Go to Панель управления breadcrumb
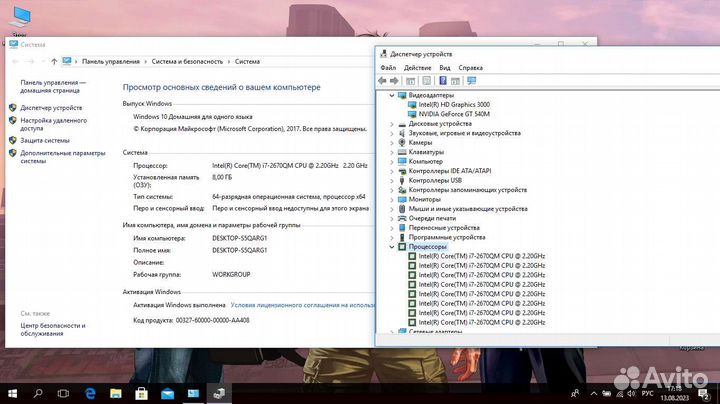This screenshot has width=720, height=404. click(x=111, y=62)
